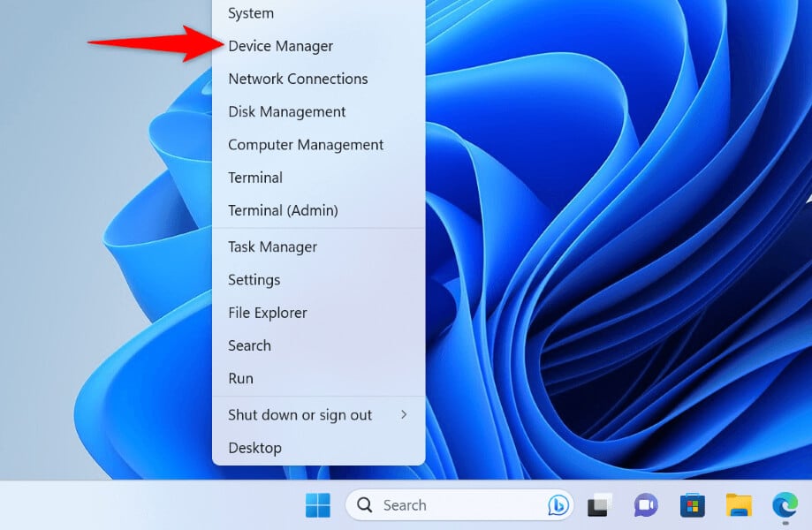Click the magnifier icon in taskbar search
812x530 pixels.
[x=365, y=504]
